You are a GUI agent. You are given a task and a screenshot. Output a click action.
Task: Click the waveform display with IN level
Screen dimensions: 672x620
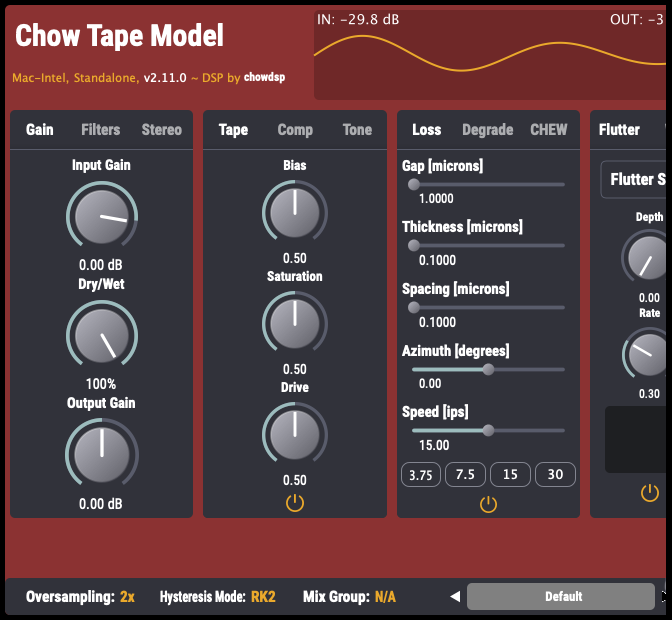click(490, 55)
